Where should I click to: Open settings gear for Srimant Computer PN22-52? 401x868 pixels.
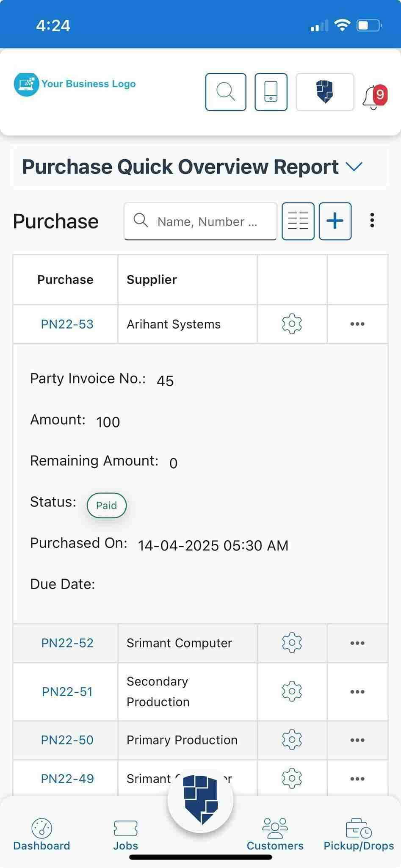click(x=292, y=643)
